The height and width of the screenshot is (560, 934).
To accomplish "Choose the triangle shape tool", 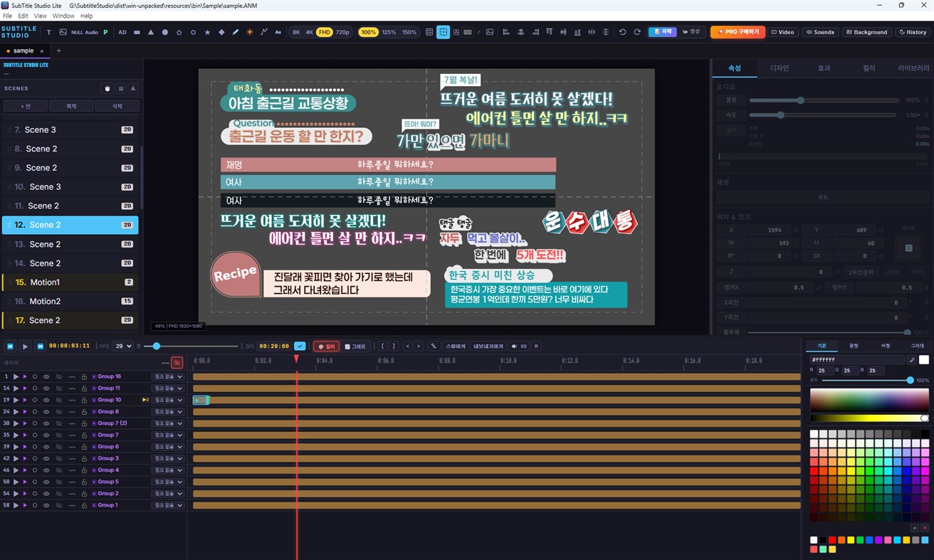I will point(151,32).
